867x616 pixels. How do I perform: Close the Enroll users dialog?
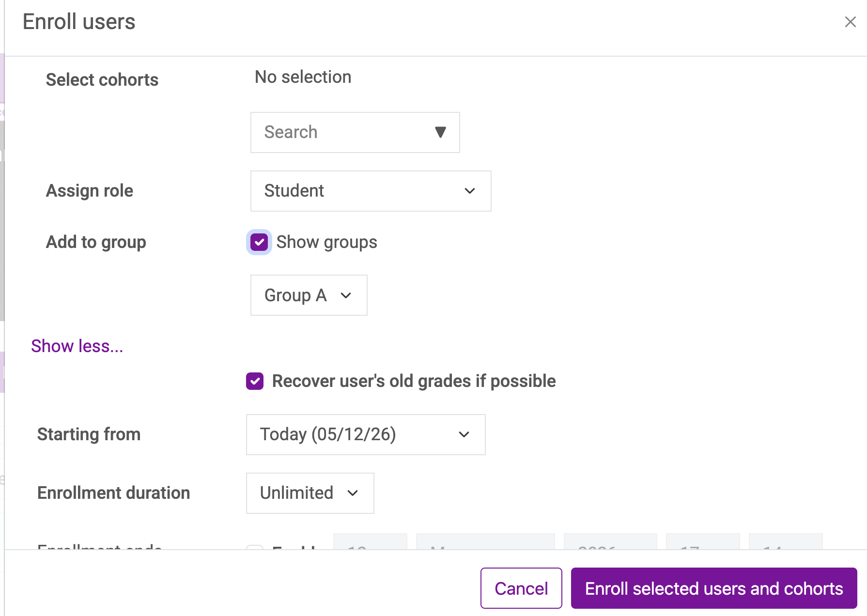(x=850, y=22)
